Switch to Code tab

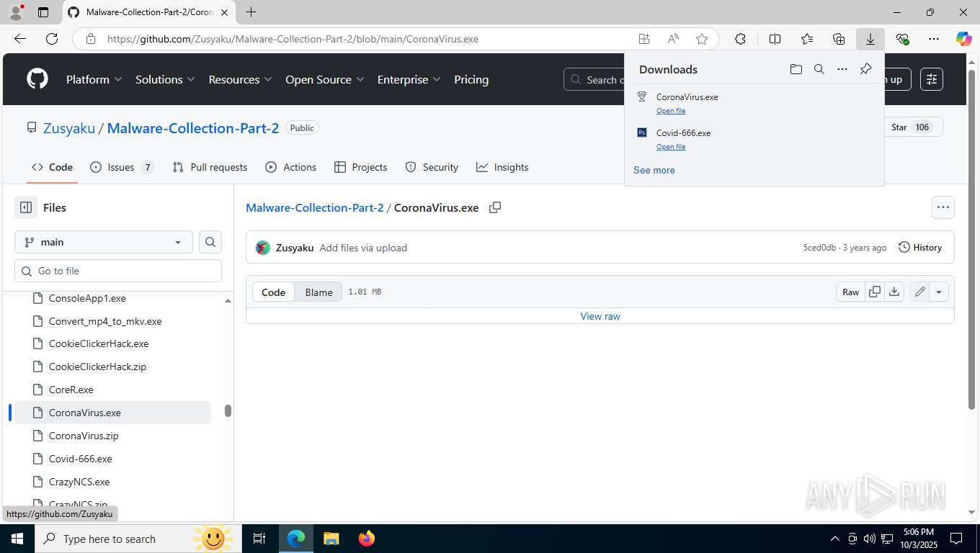pos(52,167)
